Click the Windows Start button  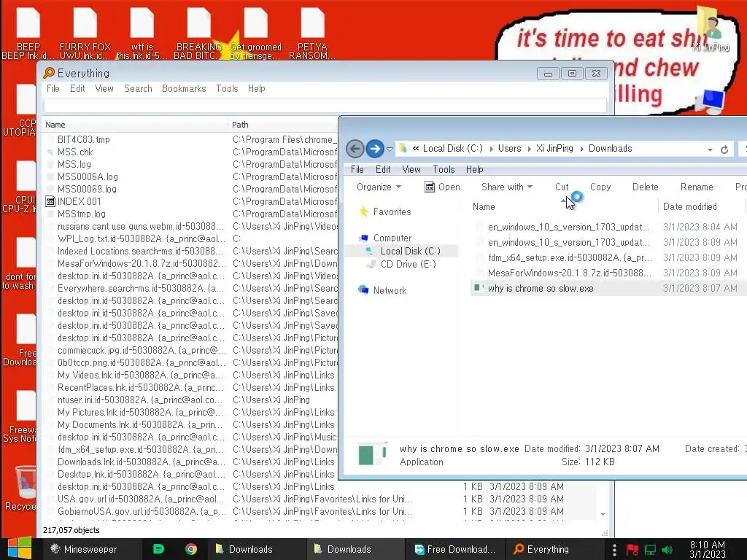(19, 548)
